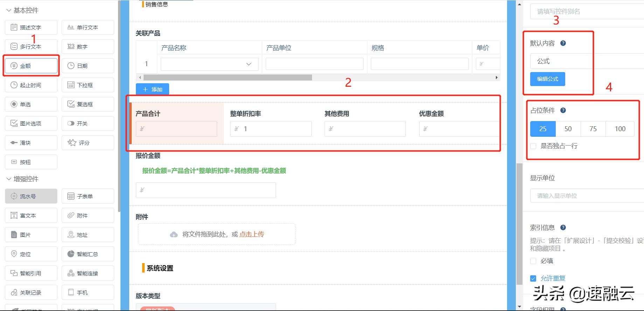Click the 编辑公式 button
The image size is (644, 311).
point(548,79)
